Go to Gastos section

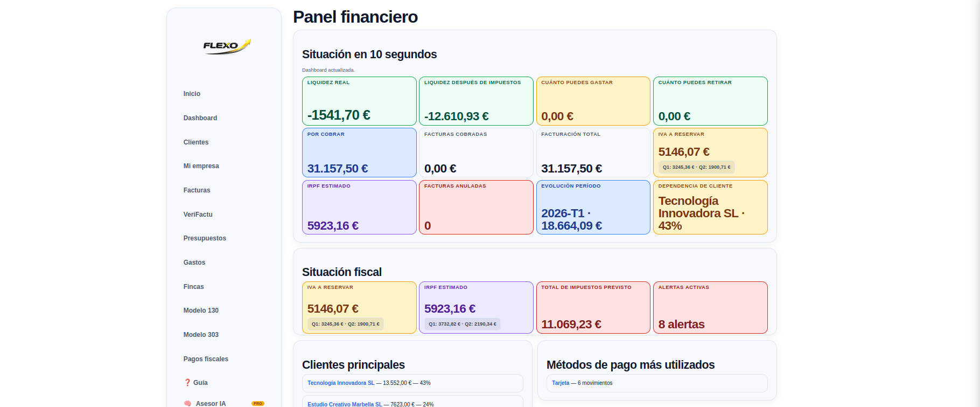coord(194,263)
